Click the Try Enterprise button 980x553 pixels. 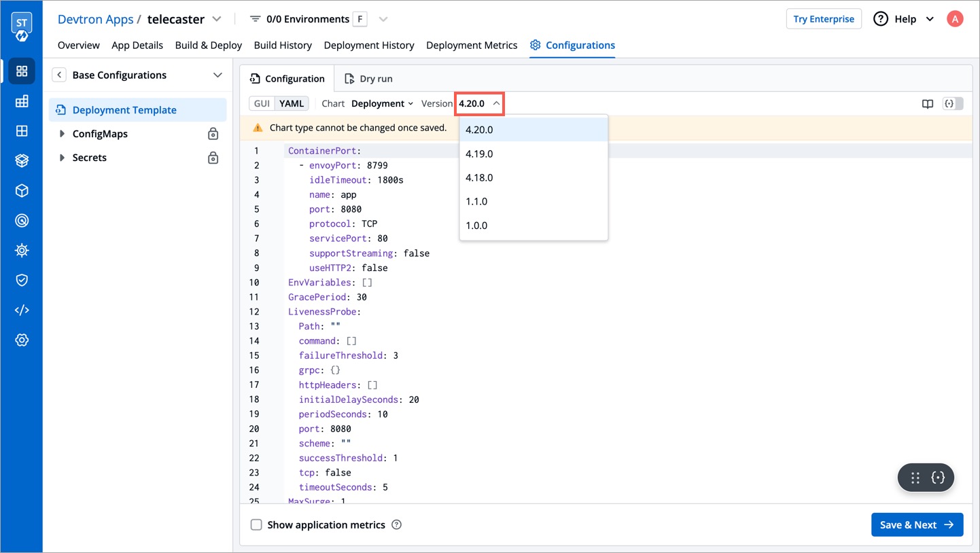(x=823, y=19)
